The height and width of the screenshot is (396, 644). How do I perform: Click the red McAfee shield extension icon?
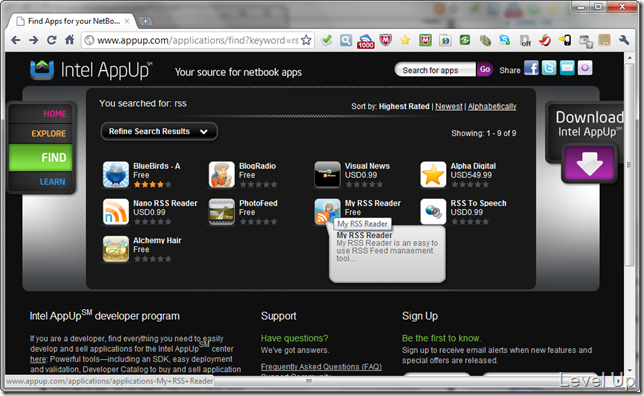tap(385, 40)
